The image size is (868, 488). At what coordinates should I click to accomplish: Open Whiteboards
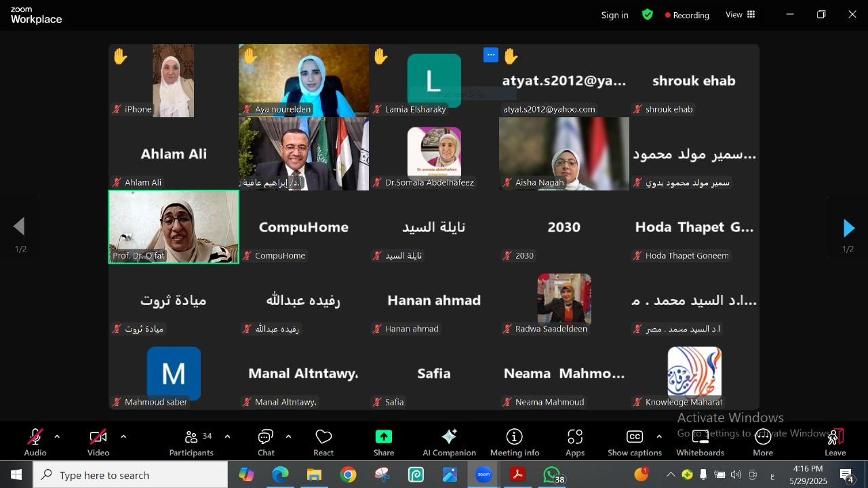(x=700, y=443)
